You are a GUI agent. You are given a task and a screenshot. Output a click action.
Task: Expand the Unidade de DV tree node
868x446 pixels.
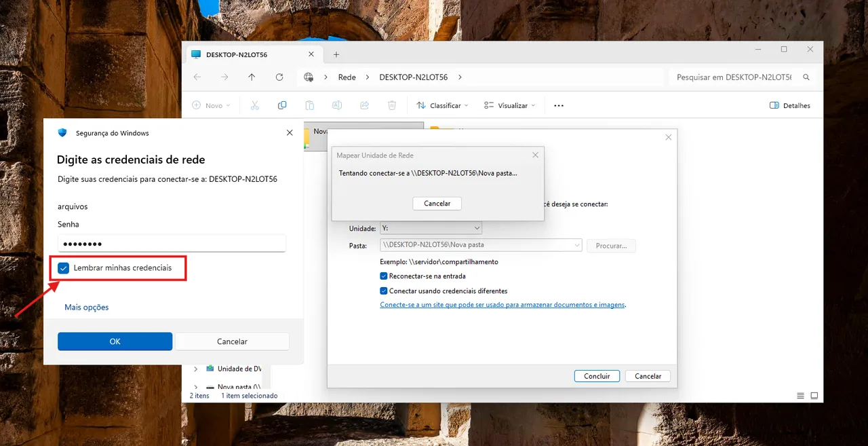coord(196,369)
